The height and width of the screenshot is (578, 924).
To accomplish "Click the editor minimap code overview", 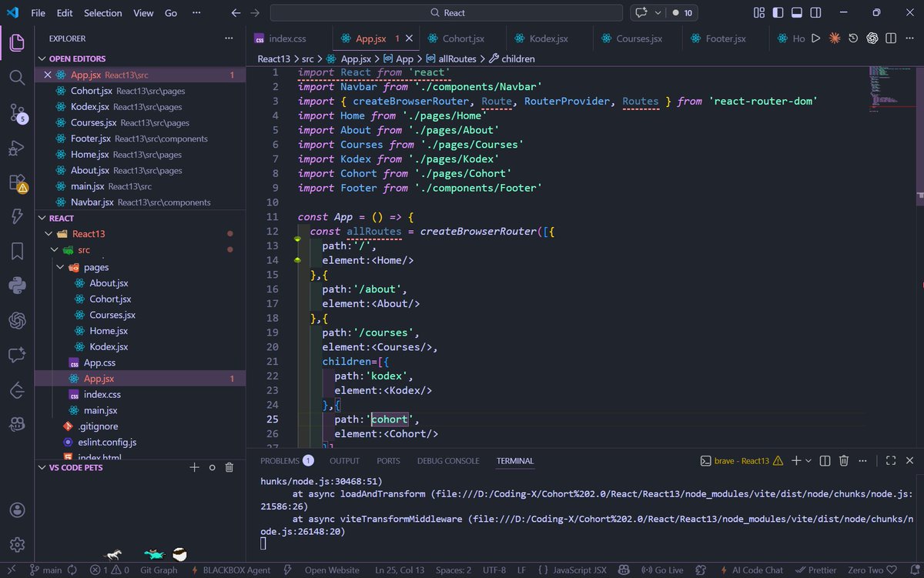I will tap(882, 89).
